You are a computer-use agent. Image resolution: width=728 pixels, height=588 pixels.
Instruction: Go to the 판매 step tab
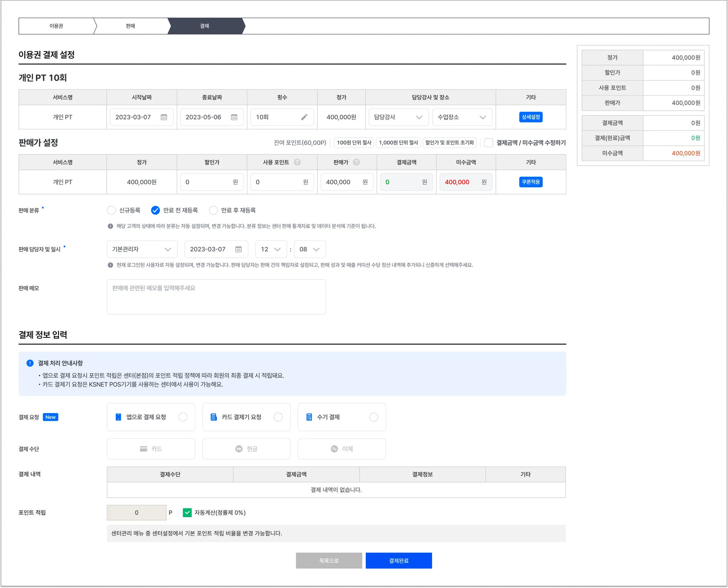(130, 26)
